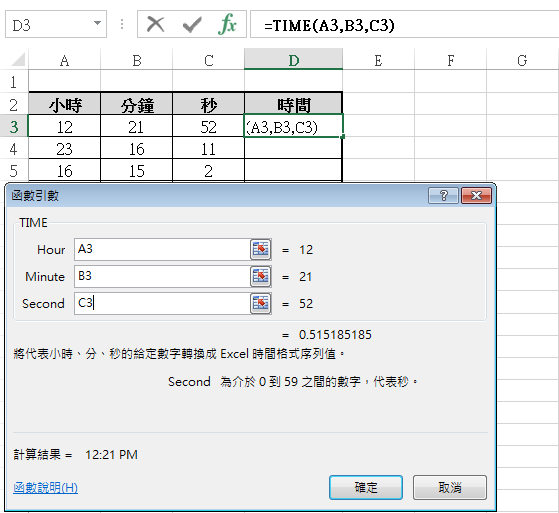This screenshot has width=559, height=513.
Task: Select column B header
Action: (x=137, y=60)
